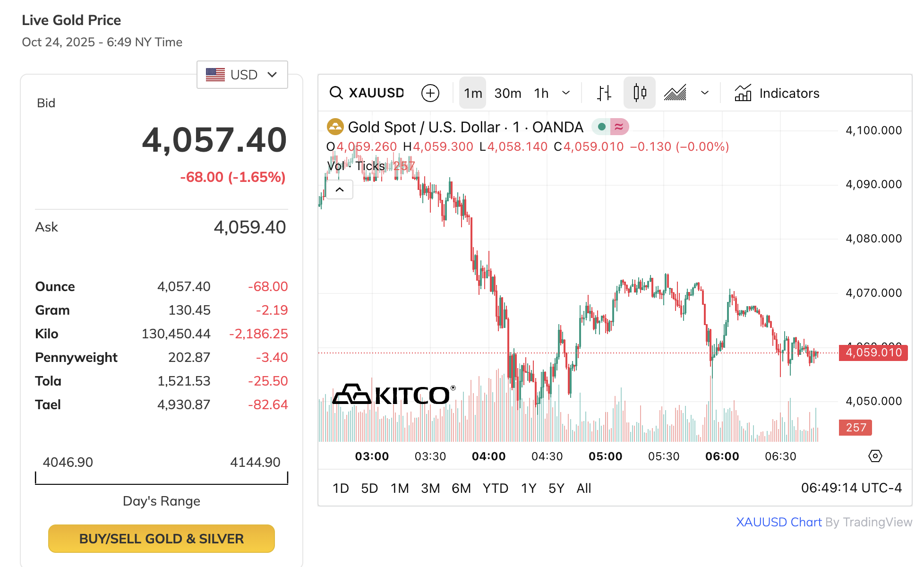Select the 5D date range tab

point(369,488)
